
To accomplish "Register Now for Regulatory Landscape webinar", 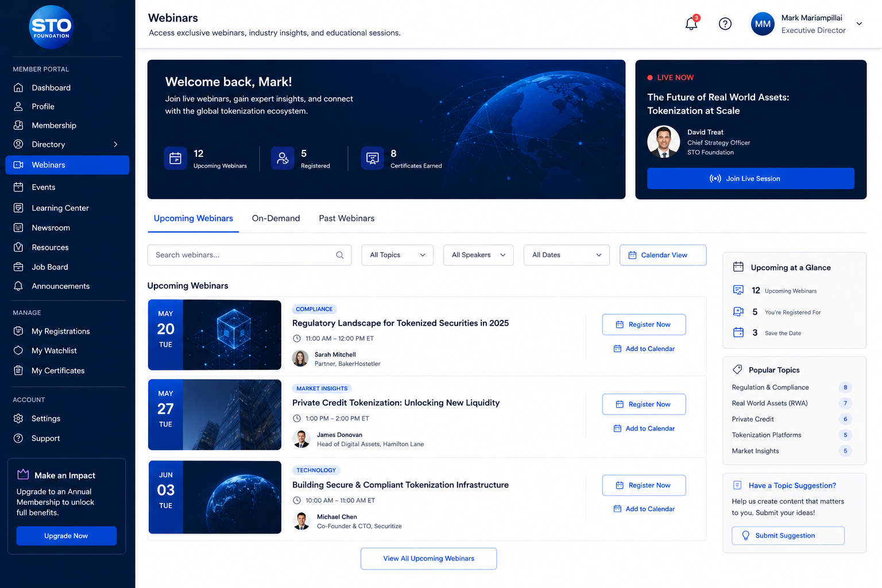I will pyautogui.click(x=644, y=324).
